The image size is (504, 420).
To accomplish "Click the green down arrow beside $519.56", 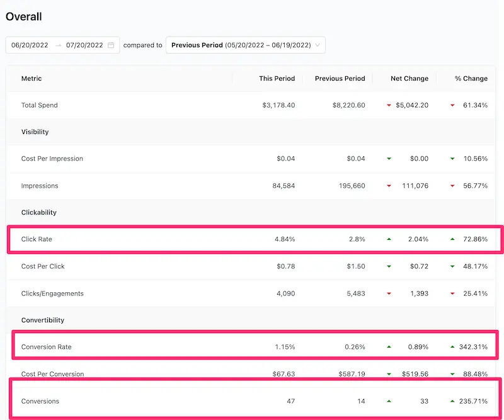I will [x=389, y=374].
